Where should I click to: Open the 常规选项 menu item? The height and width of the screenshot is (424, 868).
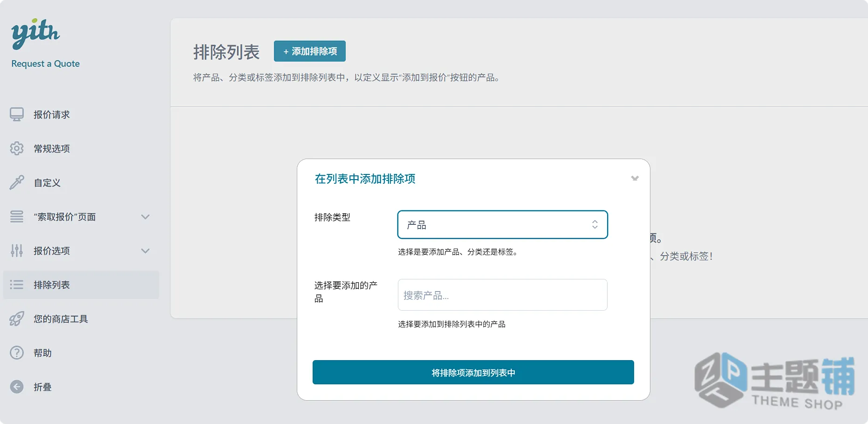pyautogui.click(x=81, y=148)
